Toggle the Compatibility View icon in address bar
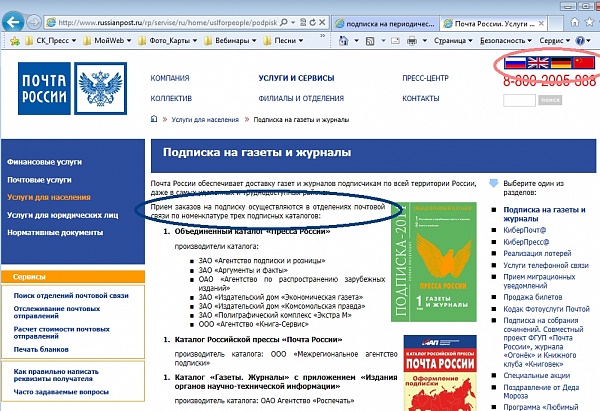 click(303, 23)
